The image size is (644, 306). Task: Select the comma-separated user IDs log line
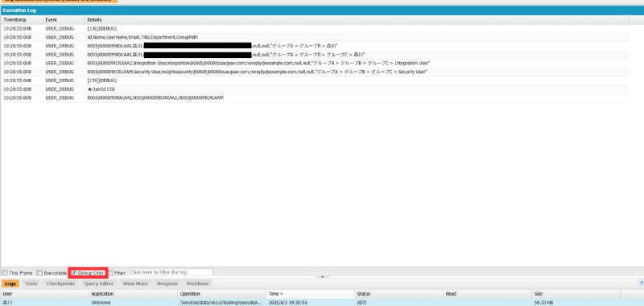pos(315,97)
